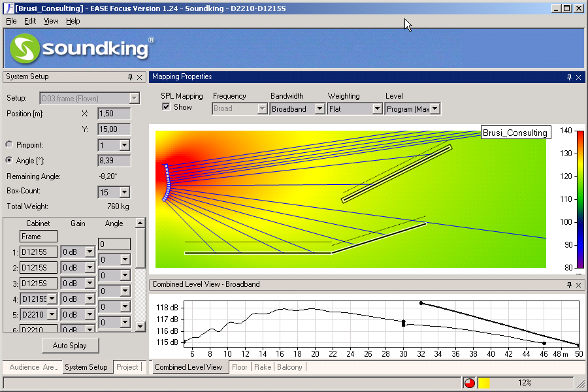Close the Combined Level View panel
588x392 pixels.
[578, 285]
